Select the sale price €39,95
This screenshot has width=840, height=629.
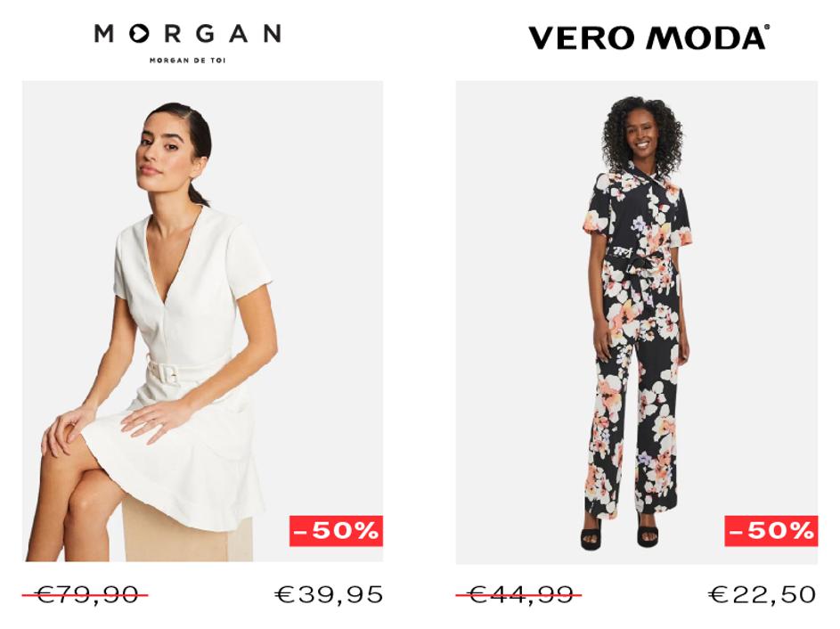click(x=329, y=594)
